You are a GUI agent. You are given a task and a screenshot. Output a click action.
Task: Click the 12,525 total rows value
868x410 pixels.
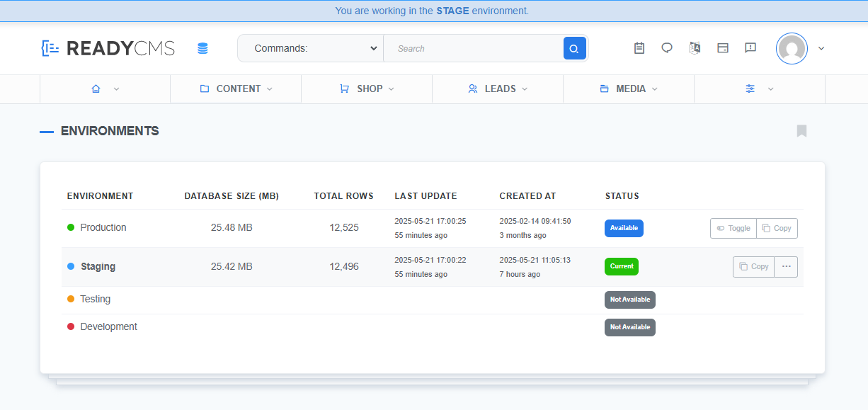click(344, 227)
